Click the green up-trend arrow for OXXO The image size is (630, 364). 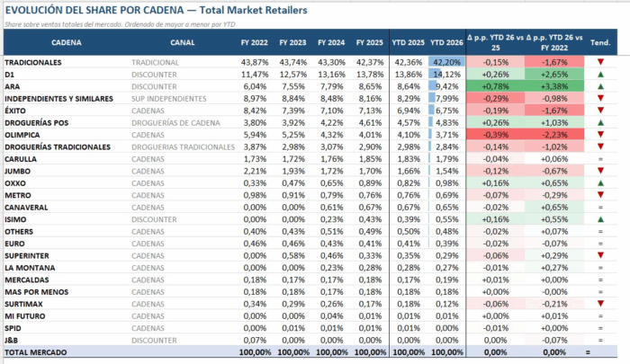click(600, 183)
